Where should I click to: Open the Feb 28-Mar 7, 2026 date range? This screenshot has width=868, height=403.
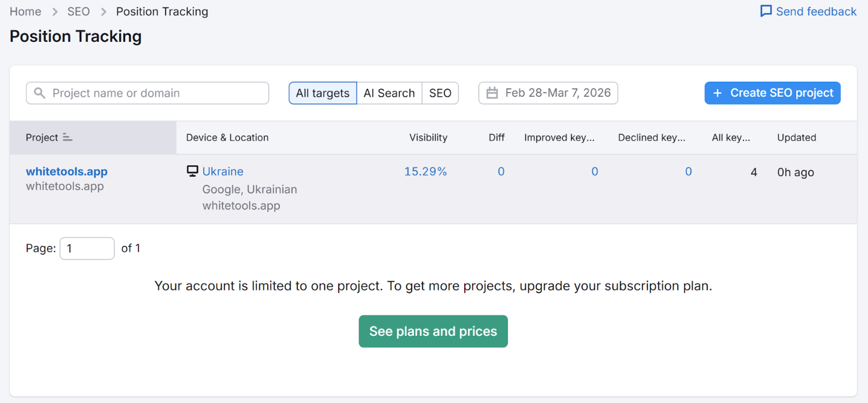click(557, 93)
